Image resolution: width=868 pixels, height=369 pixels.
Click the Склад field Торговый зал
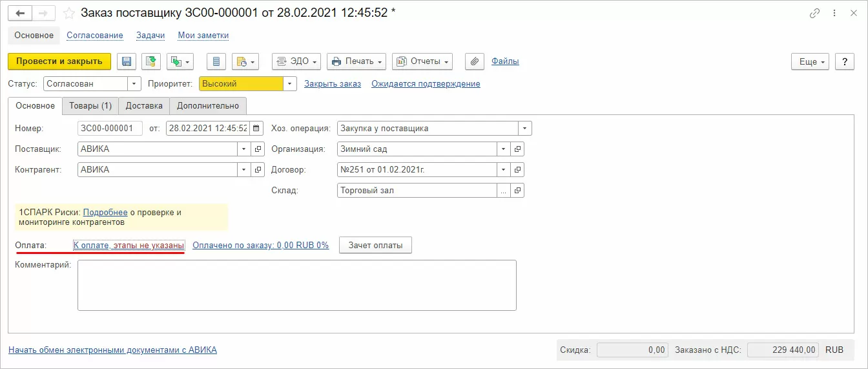point(417,190)
